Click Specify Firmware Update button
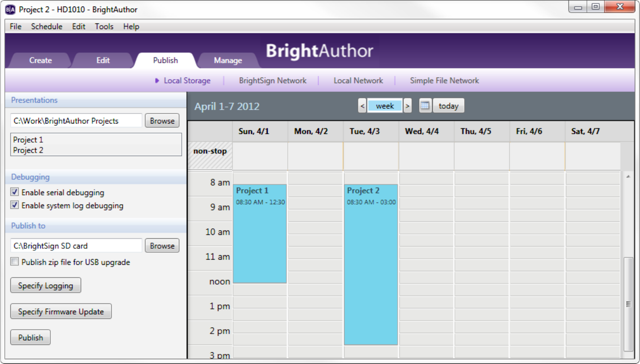This screenshot has width=640, height=364. 61,312
